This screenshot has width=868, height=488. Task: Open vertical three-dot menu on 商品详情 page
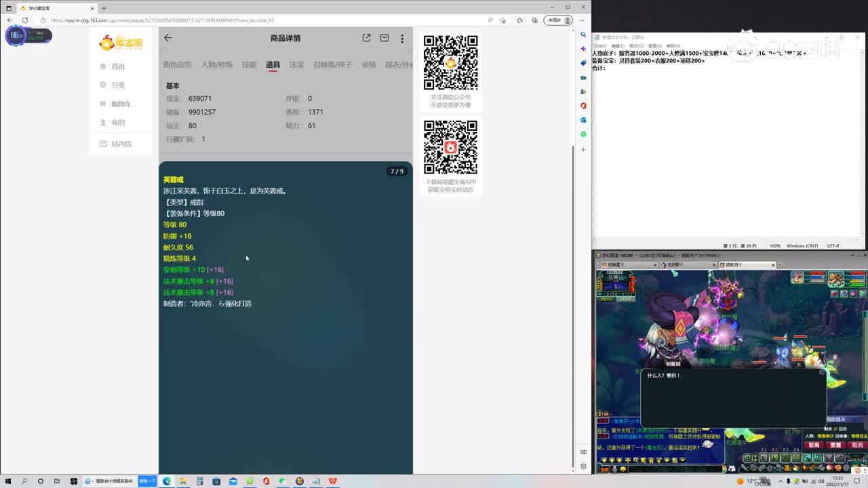pyautogui.click(x=402, y=39)
